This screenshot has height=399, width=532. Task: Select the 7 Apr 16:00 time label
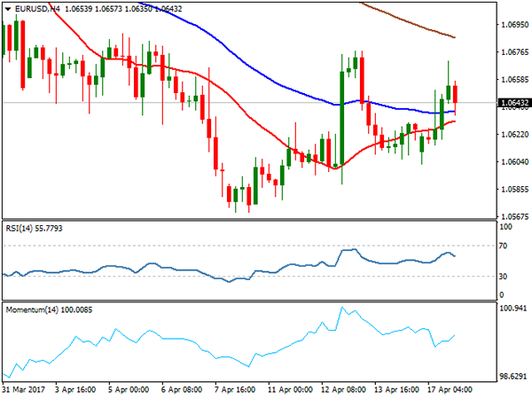coord(235,389)
